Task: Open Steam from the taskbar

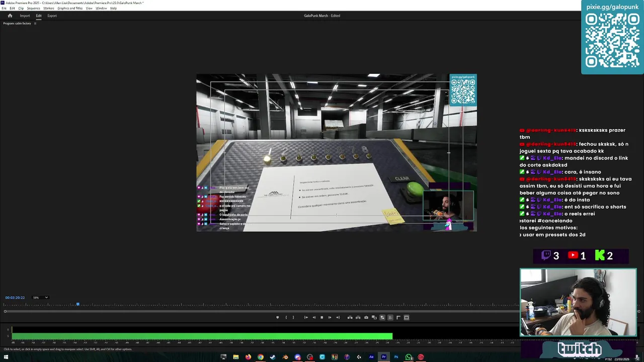Action: coord(273,357)
